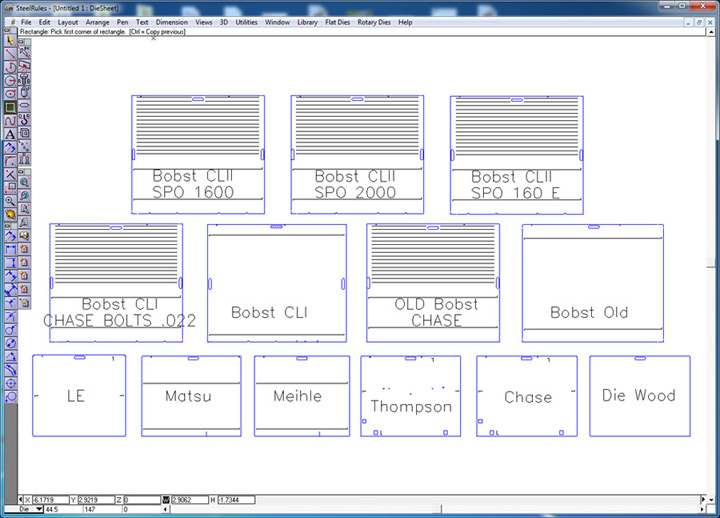Select the arrow pointer tool
720x518 pixels.
coord(10,40)
